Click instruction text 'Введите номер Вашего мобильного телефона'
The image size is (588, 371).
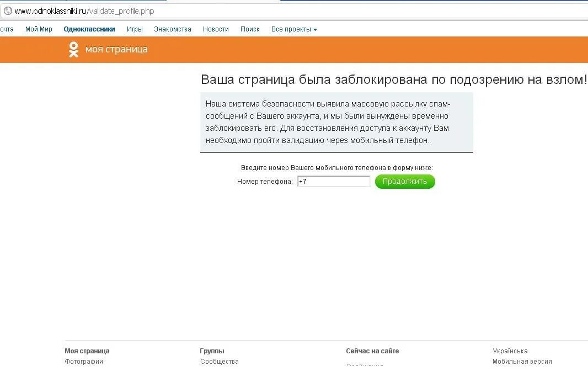point(313,168)
